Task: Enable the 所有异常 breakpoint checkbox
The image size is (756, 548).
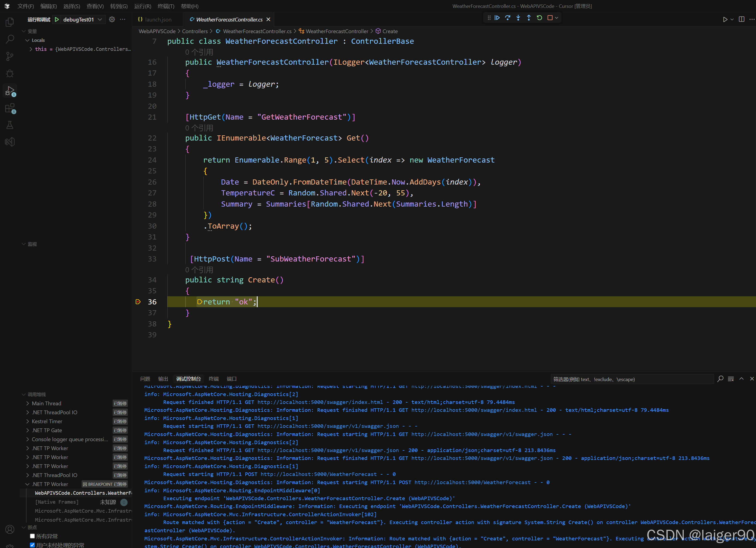Action: pyautogui.click(x=32, y=536)
